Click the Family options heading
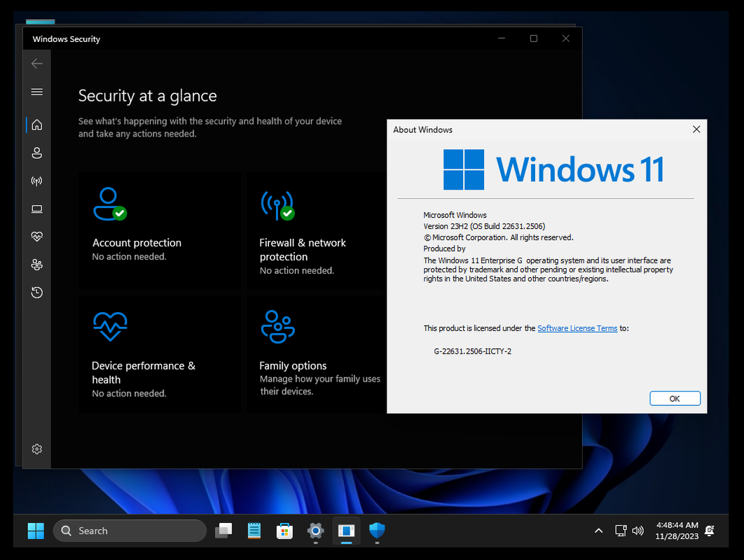 point(293,365)
